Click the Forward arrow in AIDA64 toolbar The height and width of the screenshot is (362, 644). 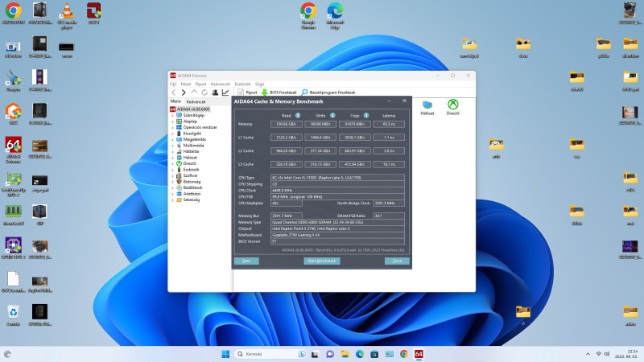pos(184,93)
